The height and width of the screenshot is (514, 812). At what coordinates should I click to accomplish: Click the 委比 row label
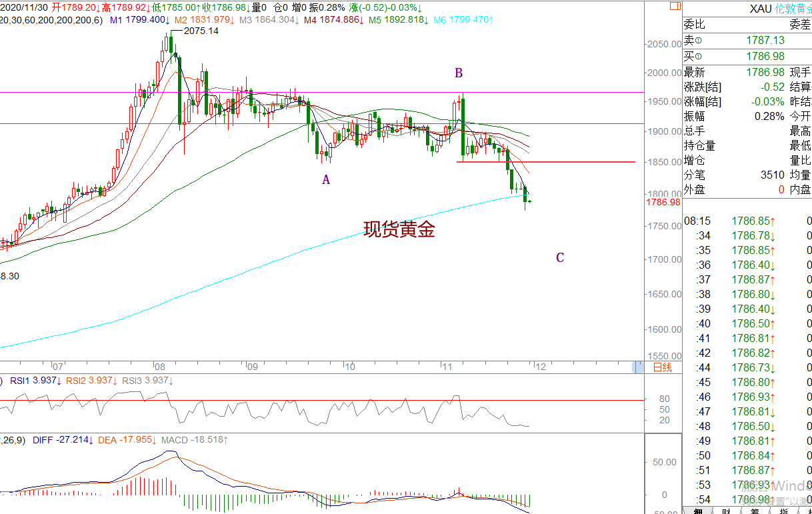[694, 25]
